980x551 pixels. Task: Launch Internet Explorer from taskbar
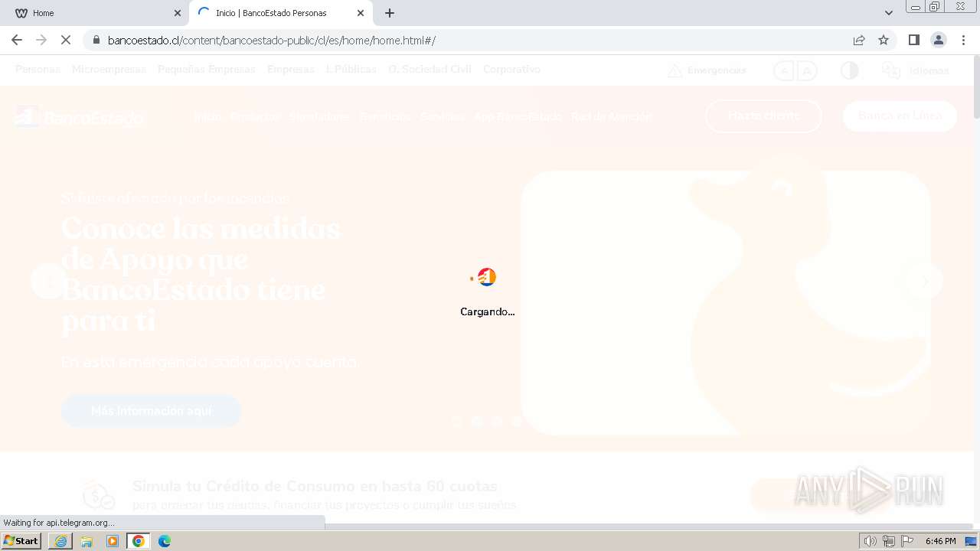[60, 541]
